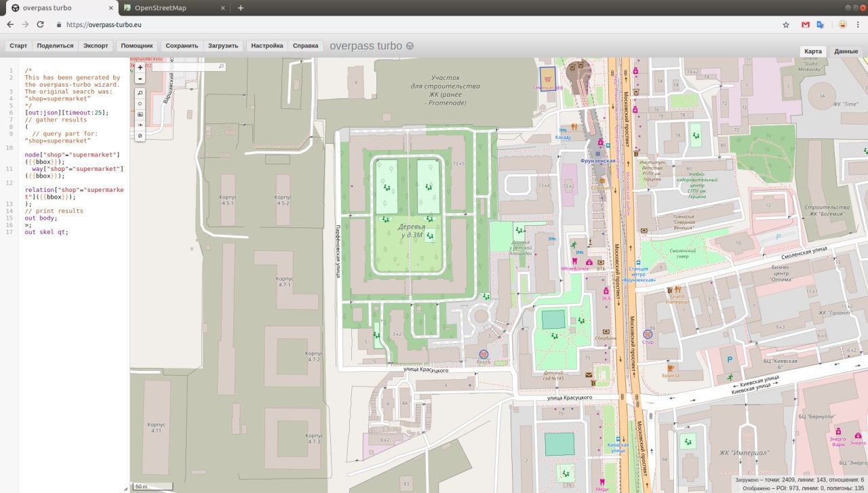The width and height of the screenshot is (868, 493).
Task: Click the clear data overlay map control
Action: (140, 136)
